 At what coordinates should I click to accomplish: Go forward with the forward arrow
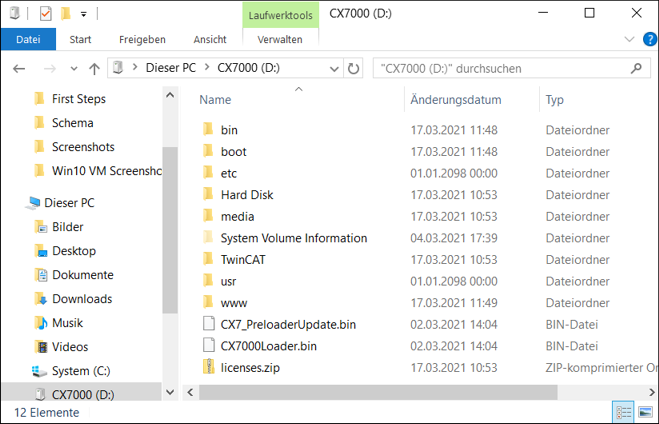coord(50,68)
